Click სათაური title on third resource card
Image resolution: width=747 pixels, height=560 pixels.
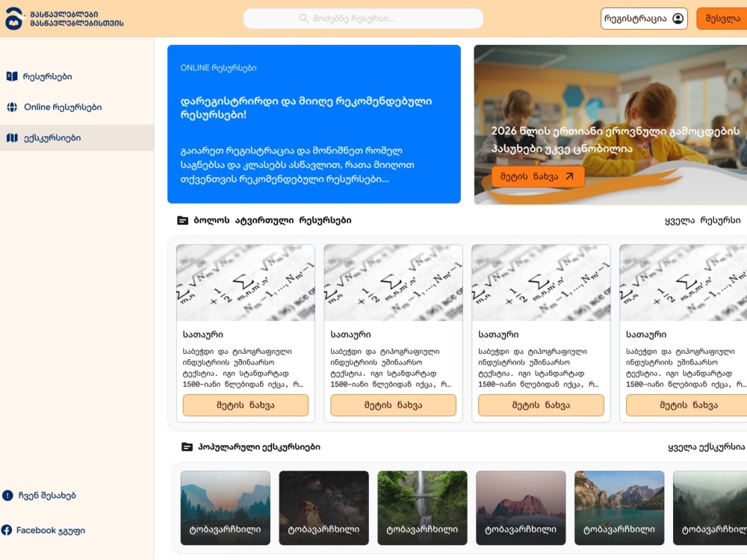click(x=498, y=335)
